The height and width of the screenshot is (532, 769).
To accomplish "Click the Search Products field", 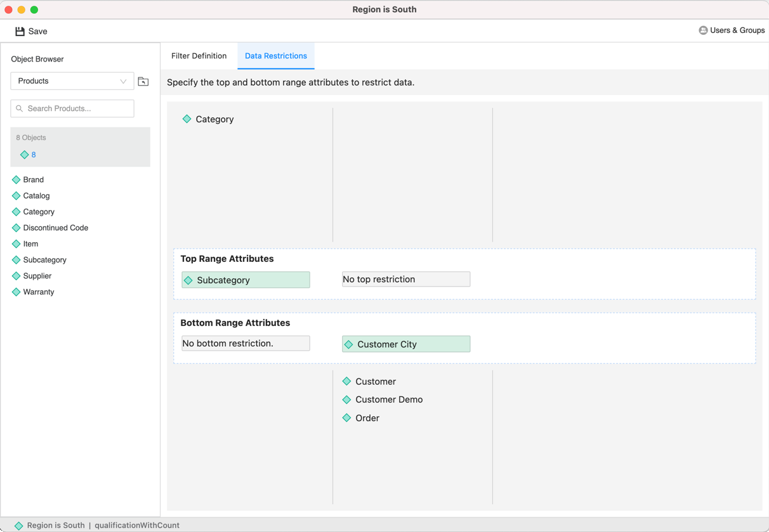I will (72, 108).
